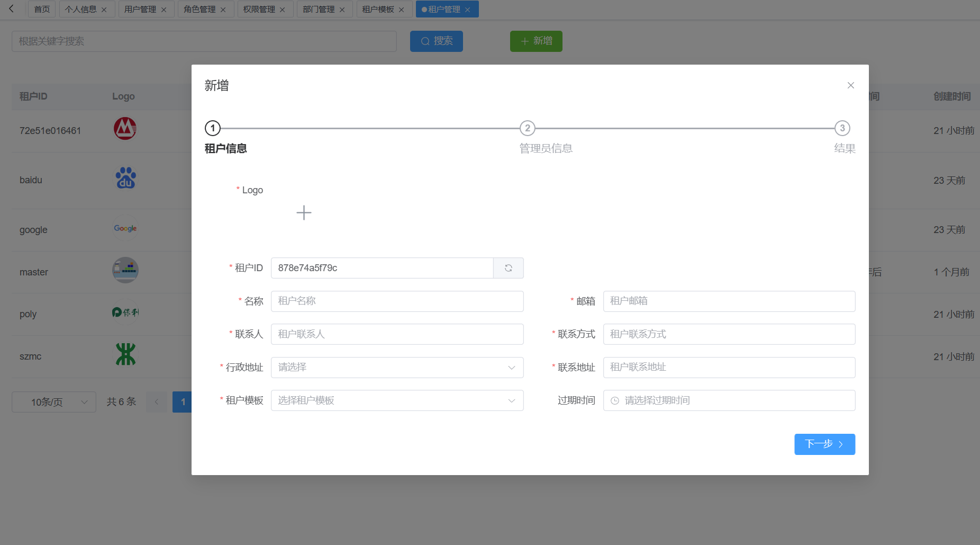
Task: Expand the 行政地址 dropdown
Action: [x=397, y=368]
